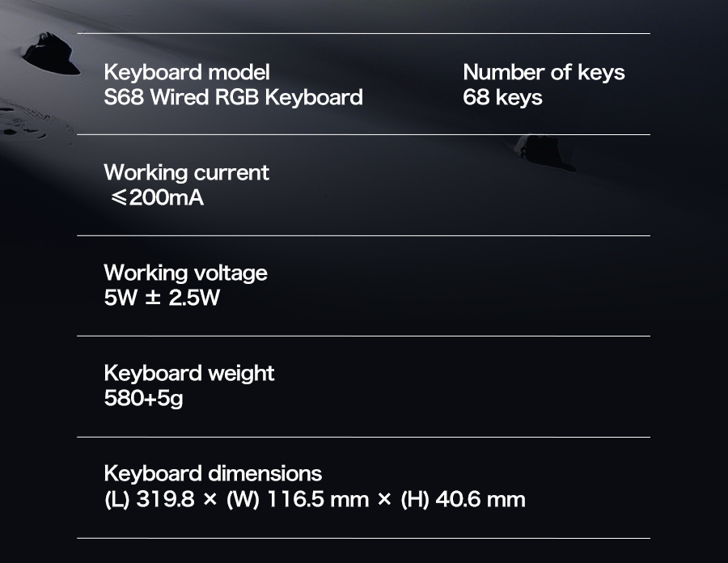
Task: Click the Keyboard dimensions heading
Action: (213, 474)
